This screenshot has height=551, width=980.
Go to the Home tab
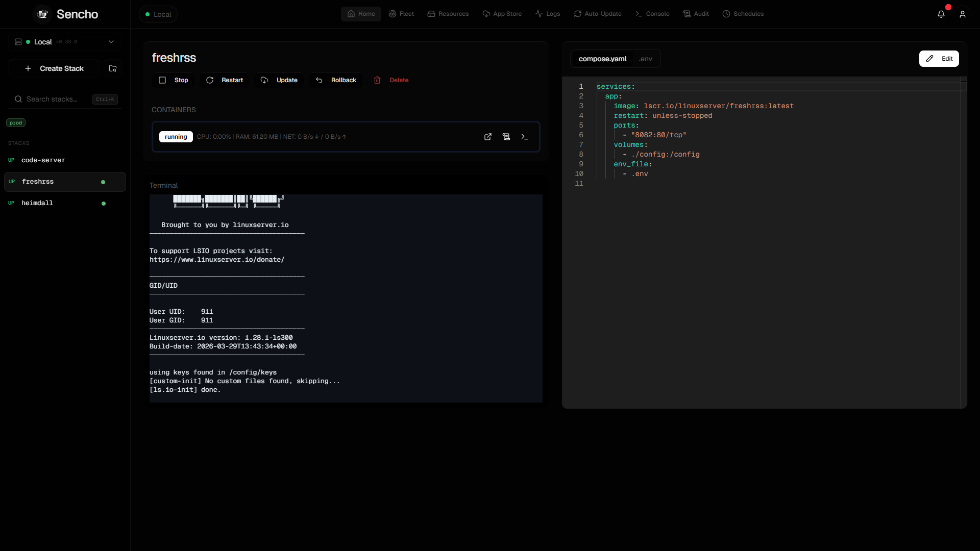[361, 14]
